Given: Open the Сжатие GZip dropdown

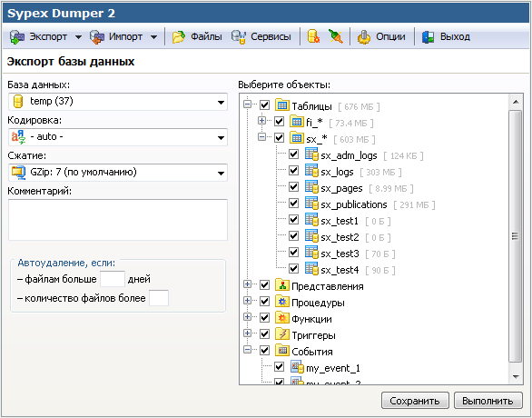Looking at the screenshot, I should pos(118,173).
